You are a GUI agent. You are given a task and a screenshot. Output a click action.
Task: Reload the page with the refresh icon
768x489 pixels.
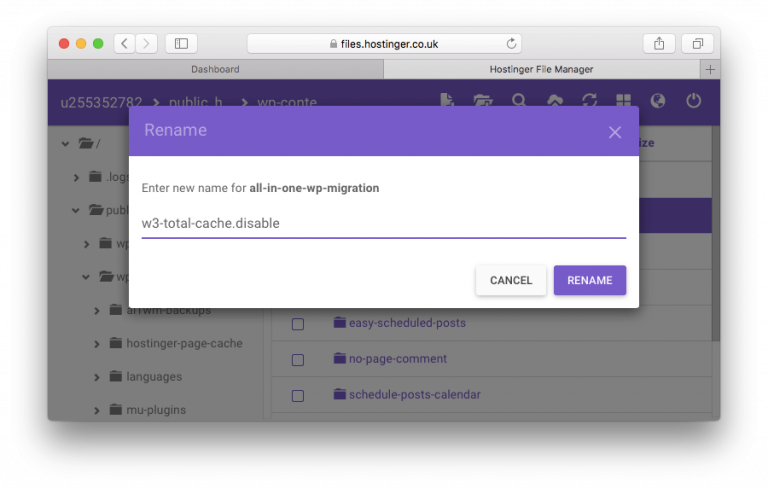pyautogui.click(x=511, y=44)
